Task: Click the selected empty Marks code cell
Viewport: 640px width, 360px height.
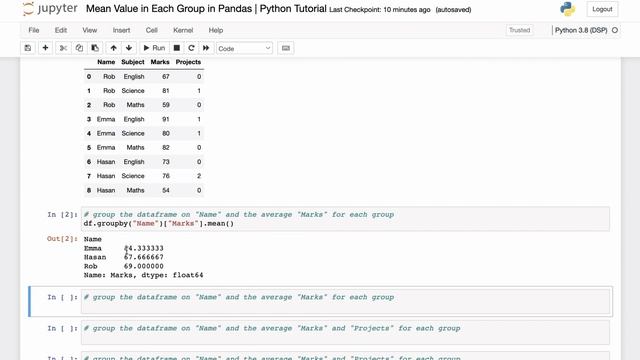Action: [x=345, y=301]
